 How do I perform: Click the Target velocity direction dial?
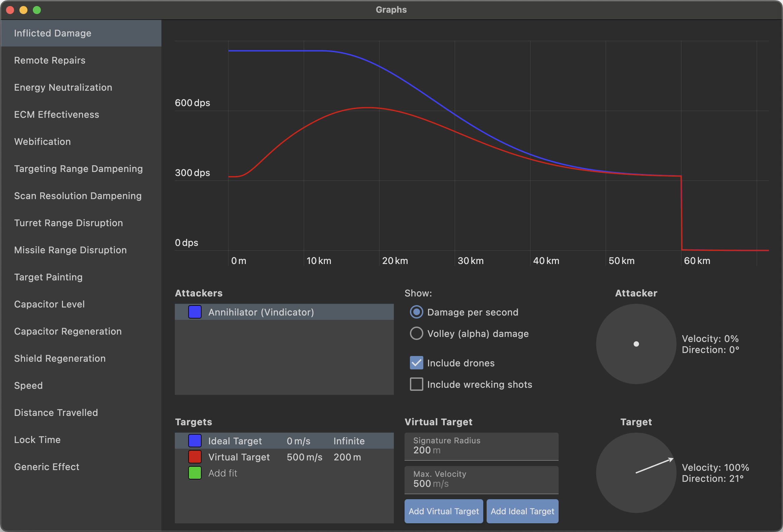click(x=636, y=473)
